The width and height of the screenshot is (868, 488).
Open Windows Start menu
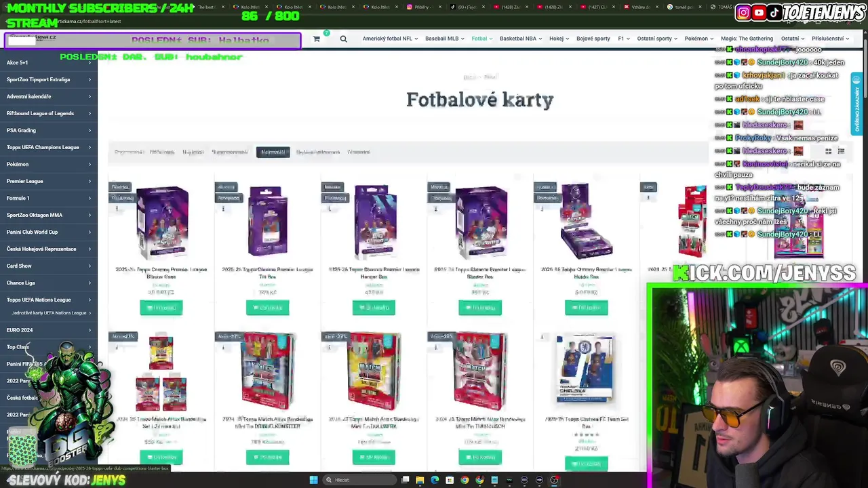tap(313, 480)
